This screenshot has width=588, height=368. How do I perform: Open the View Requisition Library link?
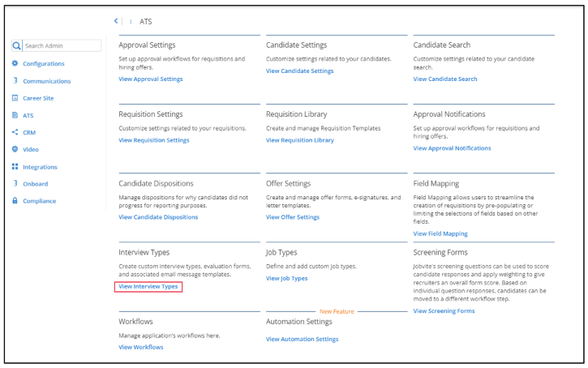[299, 140]
